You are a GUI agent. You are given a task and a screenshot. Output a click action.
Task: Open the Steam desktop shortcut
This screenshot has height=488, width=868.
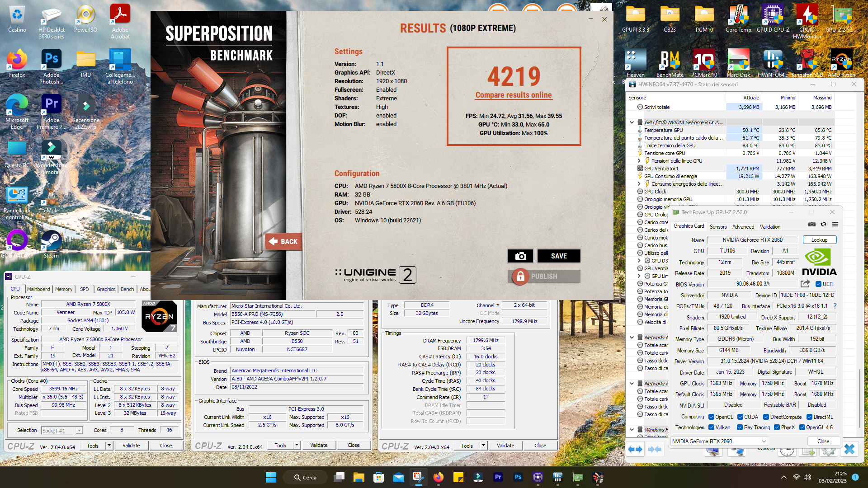(x=51, y=244)
